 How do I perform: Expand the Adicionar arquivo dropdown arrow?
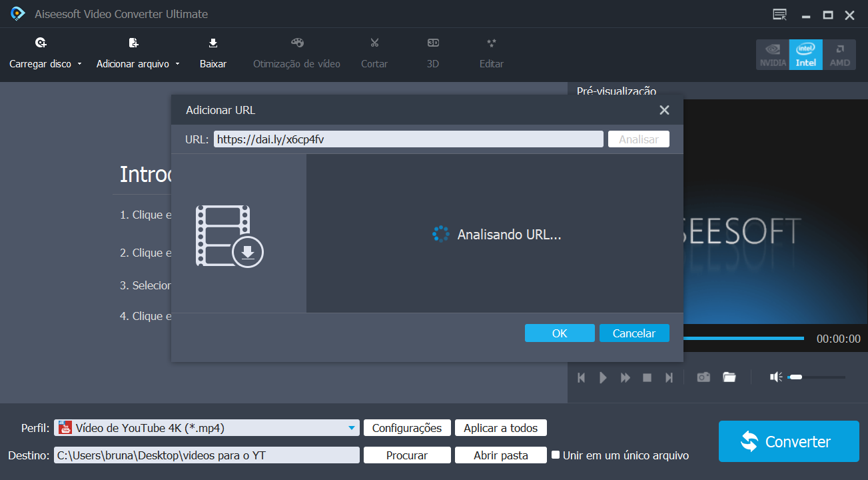[x=177, y=65]
